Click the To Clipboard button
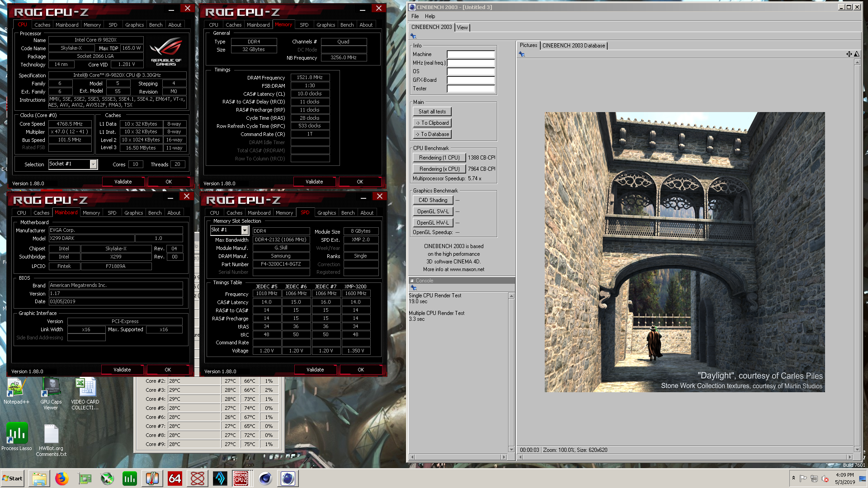 click(432, 123)
